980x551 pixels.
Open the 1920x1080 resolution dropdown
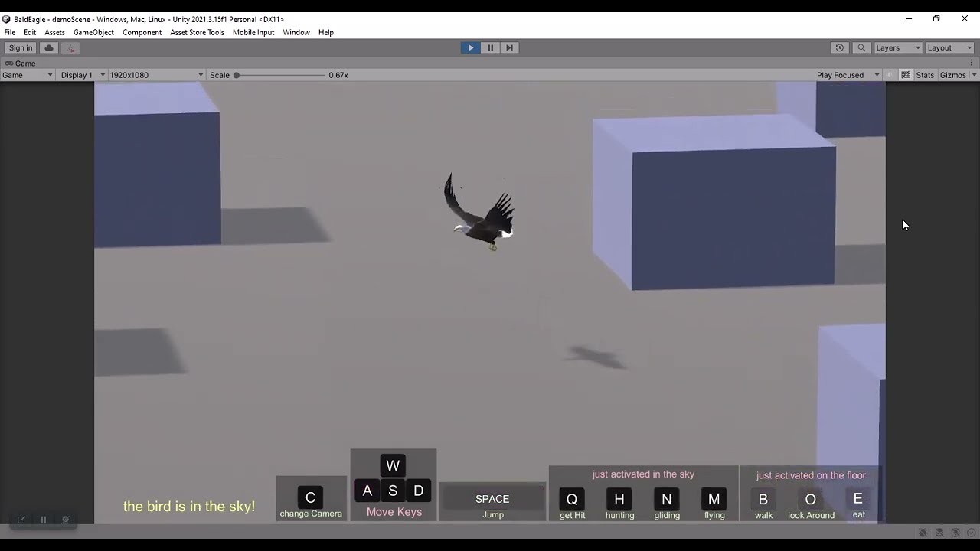tap(156, 75)
